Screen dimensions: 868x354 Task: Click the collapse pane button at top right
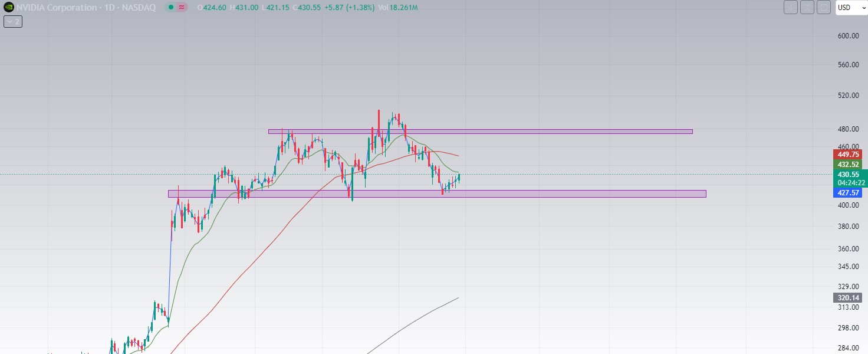807,8
